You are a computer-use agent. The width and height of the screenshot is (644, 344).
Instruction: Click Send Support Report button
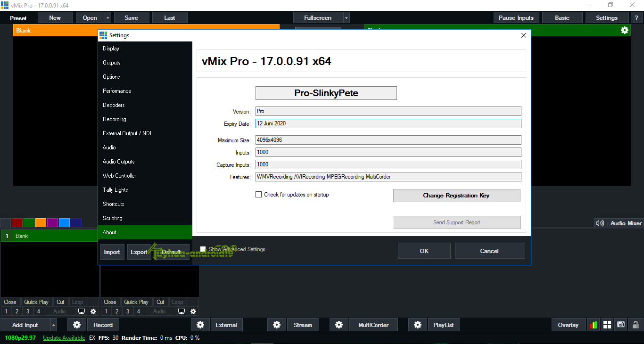[457, 222]
